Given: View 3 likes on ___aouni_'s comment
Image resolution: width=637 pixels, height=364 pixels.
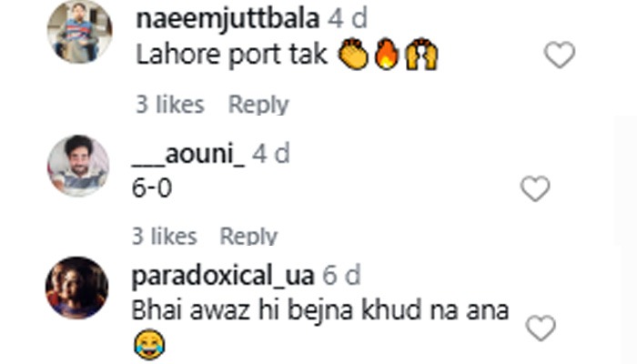Looking at the screenshot, I should [x=165, y=237].
